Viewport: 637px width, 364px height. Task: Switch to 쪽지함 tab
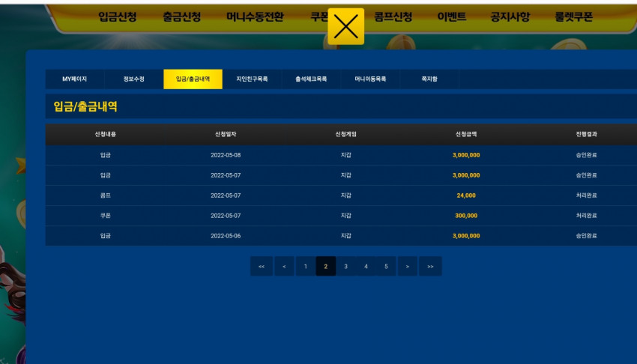[x=429, y=79]
